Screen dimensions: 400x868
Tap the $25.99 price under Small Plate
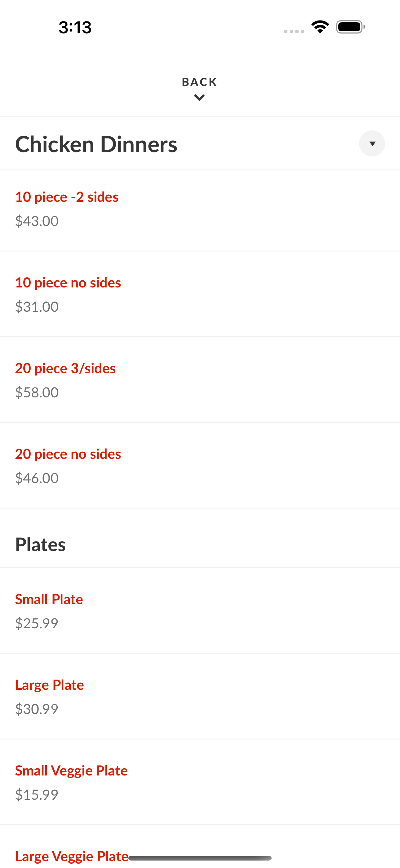(x=37, y=623)
